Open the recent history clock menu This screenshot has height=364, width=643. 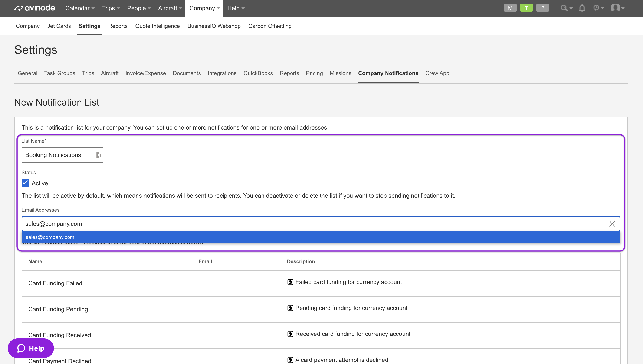(598, 8)
